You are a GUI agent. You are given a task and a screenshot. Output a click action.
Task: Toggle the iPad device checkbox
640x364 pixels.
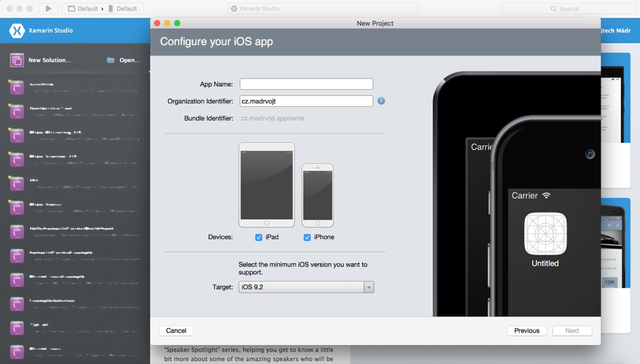pyautogui.click(x=259, y=237)
